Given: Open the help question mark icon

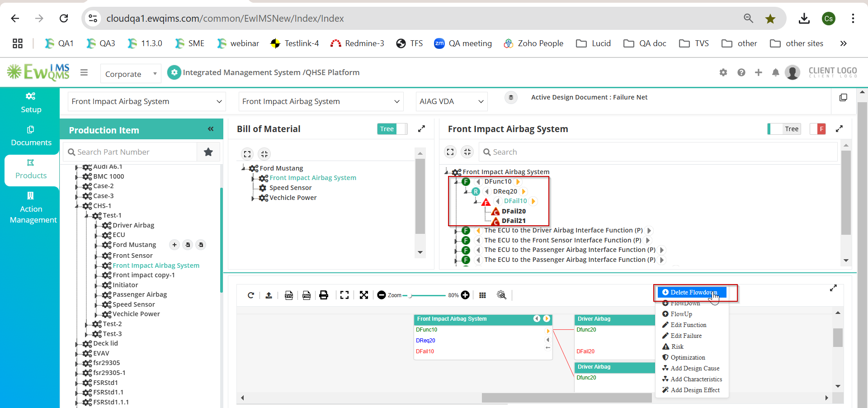Looking at the screenshot, I should [x=741, y=72].
